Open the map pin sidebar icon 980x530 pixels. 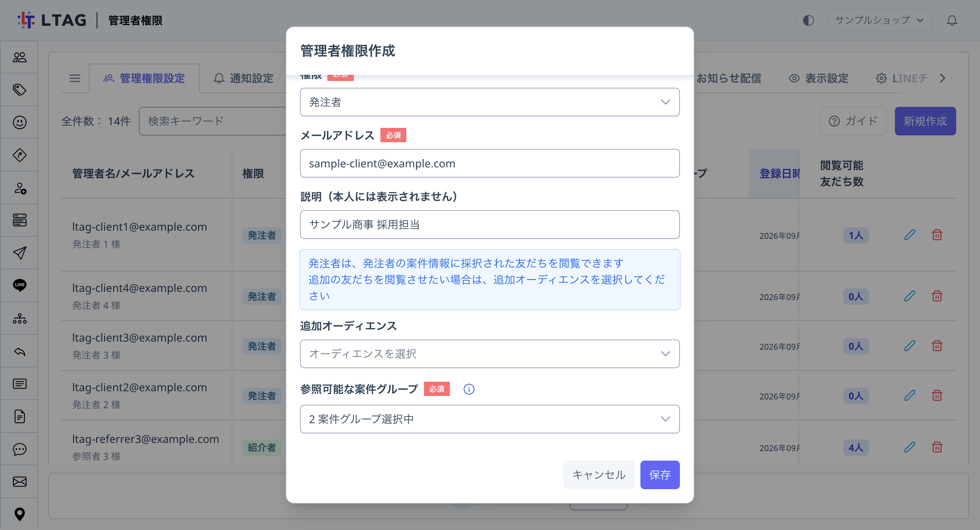click(x=19, y=514)
